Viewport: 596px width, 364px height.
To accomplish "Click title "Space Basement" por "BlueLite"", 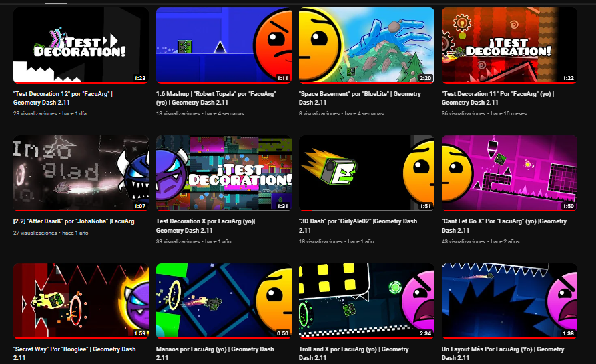I will click(x=360, y=98).
